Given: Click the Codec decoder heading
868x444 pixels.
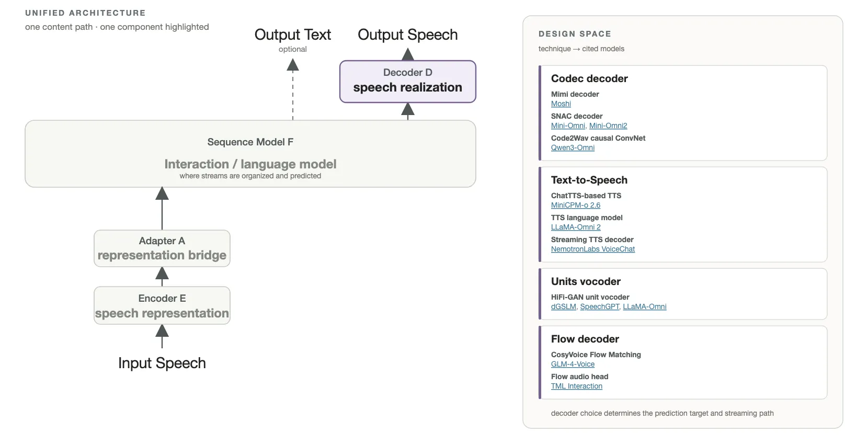Looking at the screenshot, I should tap(589, 78).
